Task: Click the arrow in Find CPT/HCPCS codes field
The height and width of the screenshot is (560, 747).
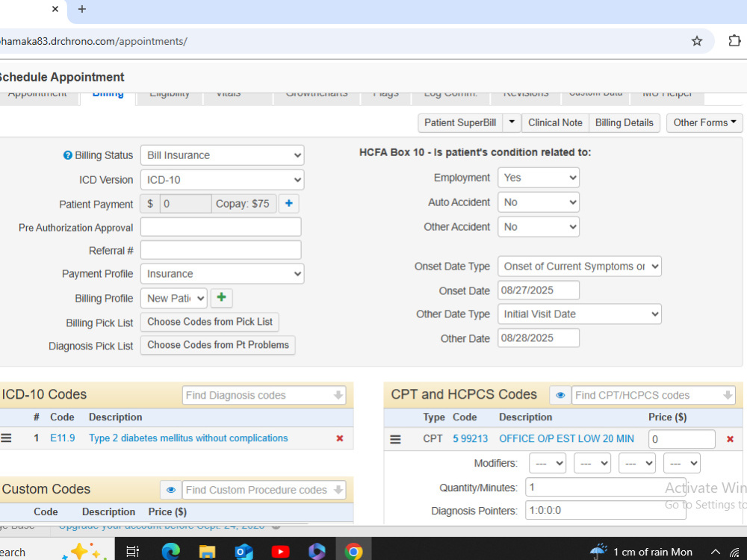Action: [x=728, y=395]
